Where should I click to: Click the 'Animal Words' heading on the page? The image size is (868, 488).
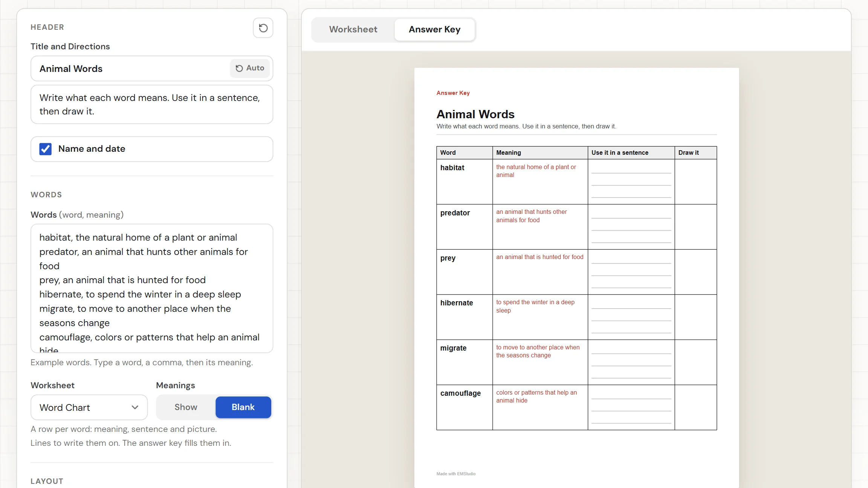coord(475,114)
